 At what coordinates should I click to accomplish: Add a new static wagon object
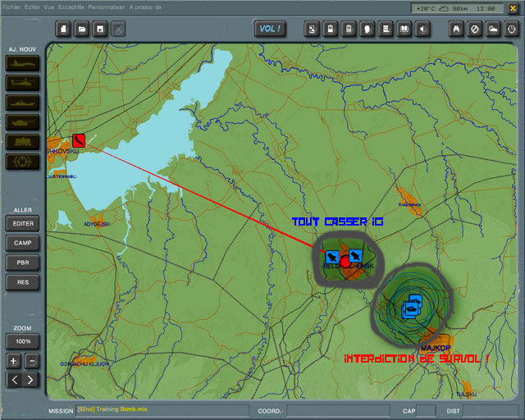pyautogui.click(x=22, y=142)
